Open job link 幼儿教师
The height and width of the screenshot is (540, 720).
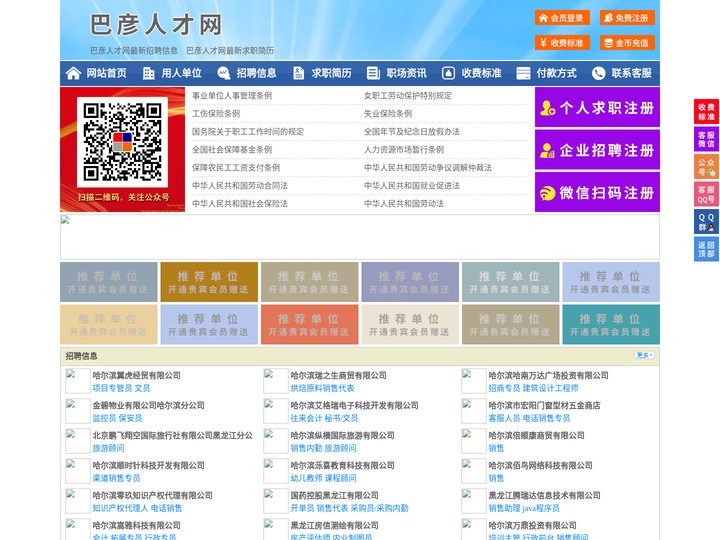click(x=306, y=478)
